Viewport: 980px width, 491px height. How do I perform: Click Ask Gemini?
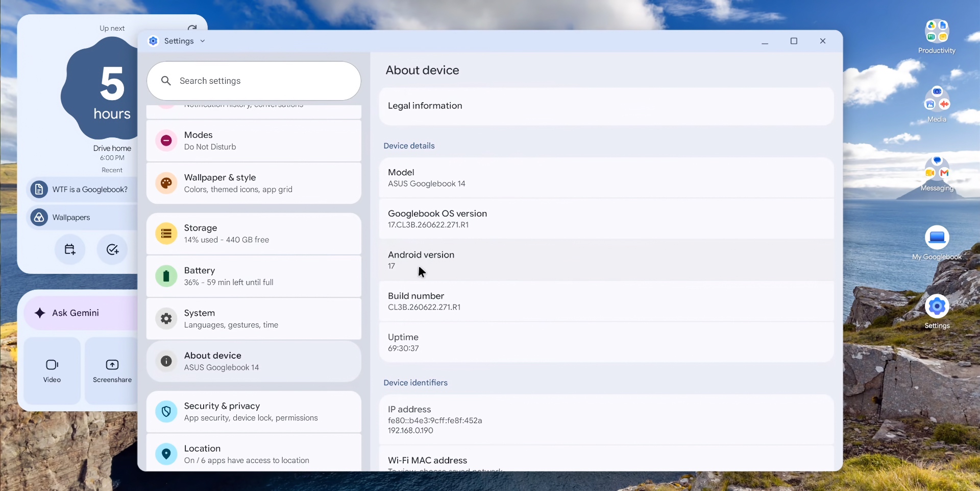click(x=81, y=313)
